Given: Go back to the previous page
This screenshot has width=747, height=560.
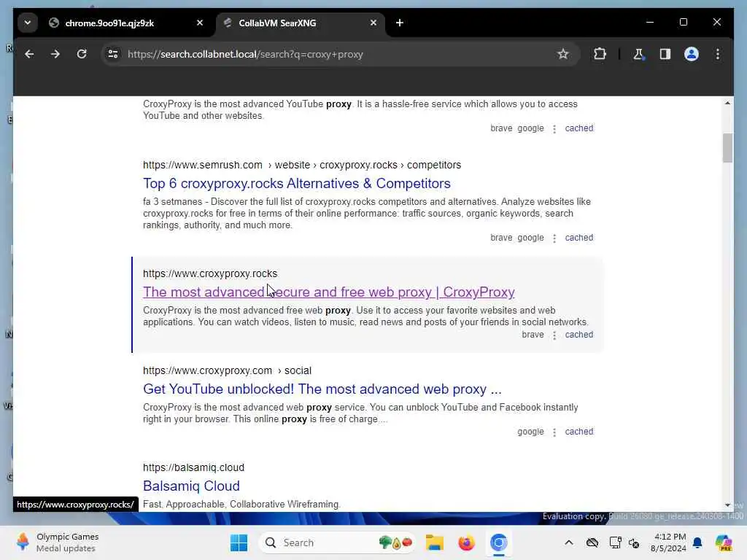Looking at the screenshot, I should [29, 54].
